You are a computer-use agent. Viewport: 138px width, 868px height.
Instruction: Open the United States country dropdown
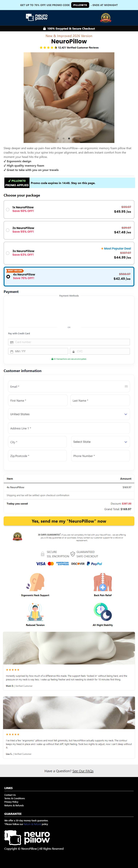pyautogui.click(x=69, y=414)
